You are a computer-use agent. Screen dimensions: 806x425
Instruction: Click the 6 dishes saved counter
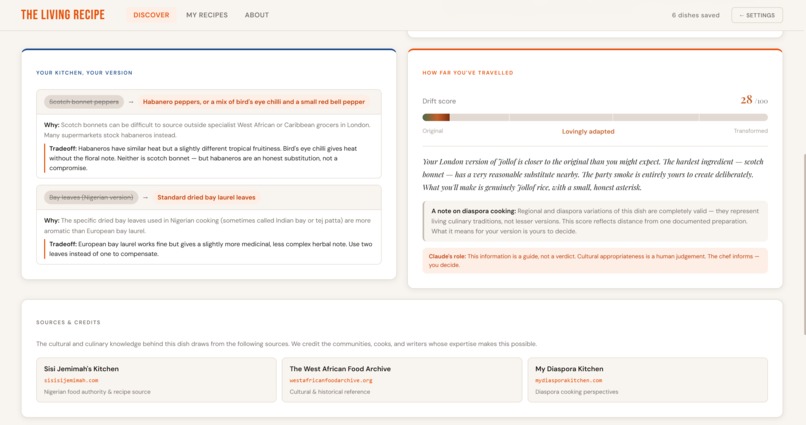pyautogui.click(x=695, y=15)
